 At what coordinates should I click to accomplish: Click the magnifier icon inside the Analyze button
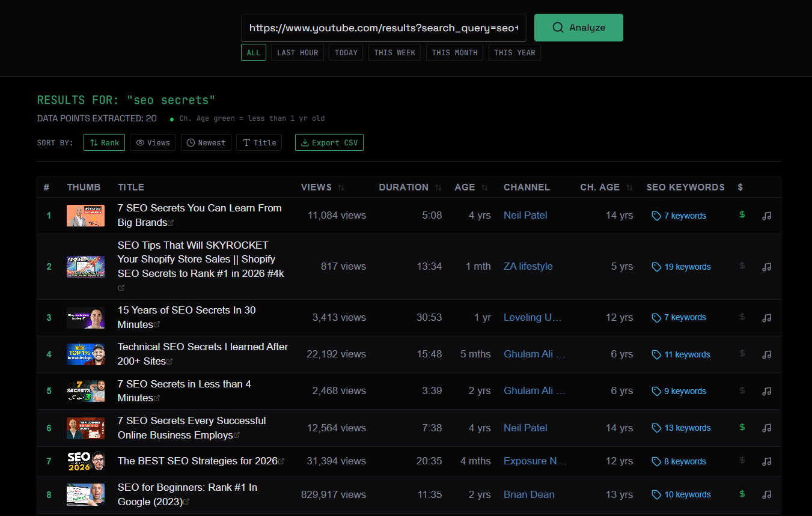click(x=558, y=28)
